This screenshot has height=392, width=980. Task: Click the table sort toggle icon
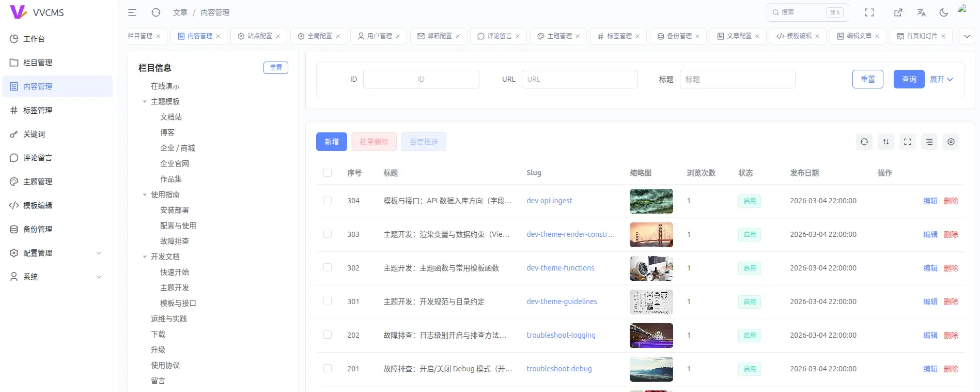tap(886, 142)
